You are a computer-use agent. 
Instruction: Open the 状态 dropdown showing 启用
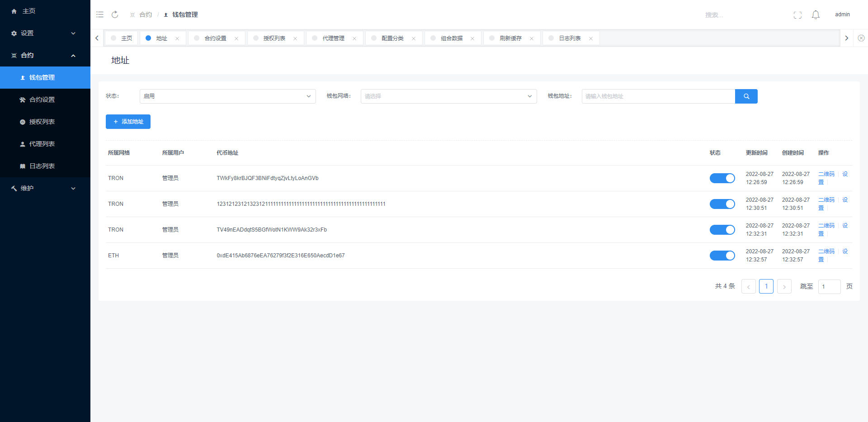[227, 96]
